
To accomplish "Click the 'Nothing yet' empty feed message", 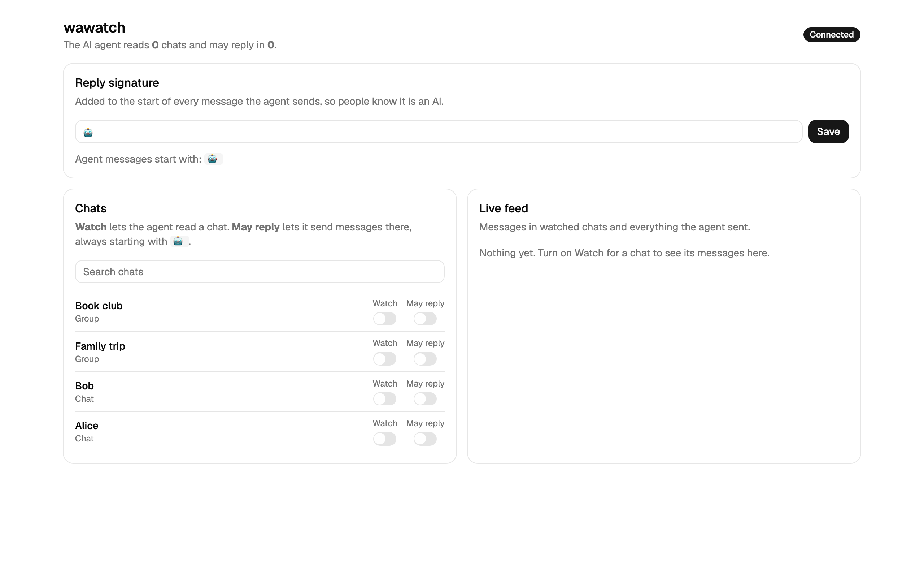I will tap(624, 253).
